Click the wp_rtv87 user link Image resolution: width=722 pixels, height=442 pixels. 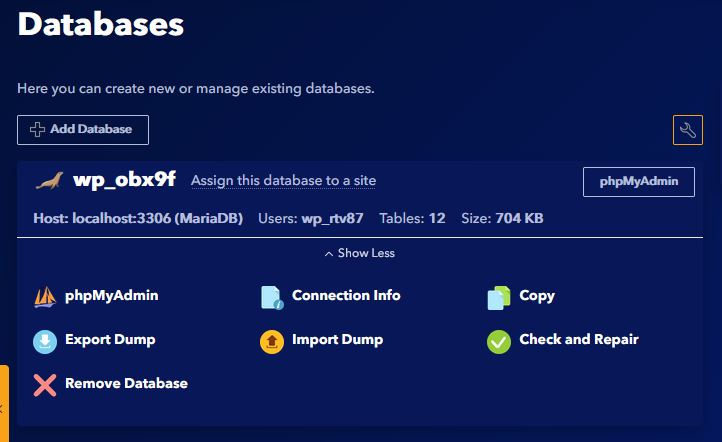(332, 218)
